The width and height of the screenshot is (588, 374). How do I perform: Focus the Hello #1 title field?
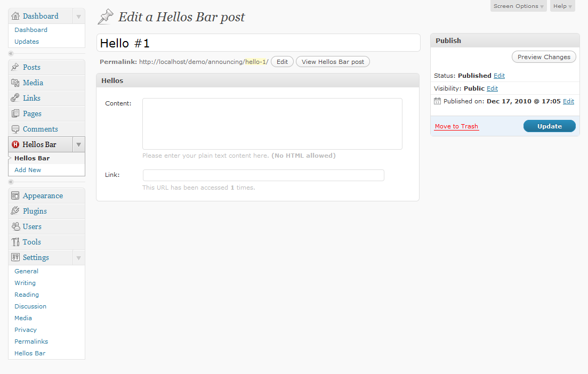tap(259, 43)
